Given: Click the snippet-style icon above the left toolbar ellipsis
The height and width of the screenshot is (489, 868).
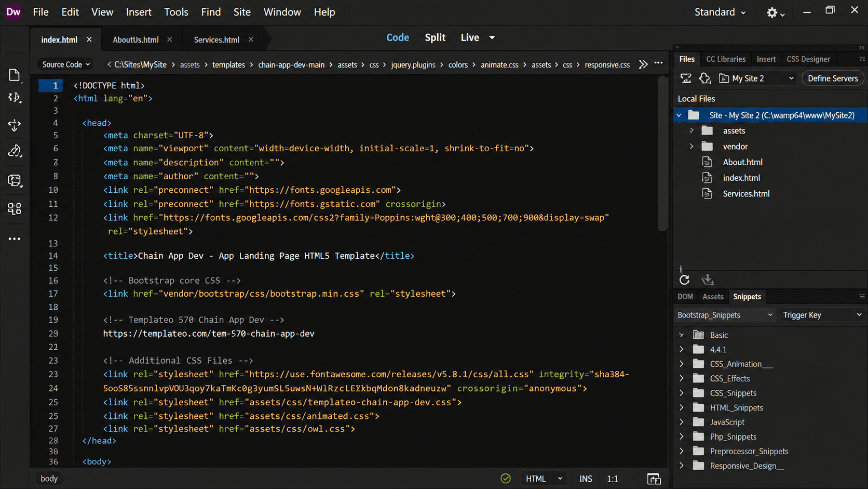Looking at the screenshot, I should 15,208.
